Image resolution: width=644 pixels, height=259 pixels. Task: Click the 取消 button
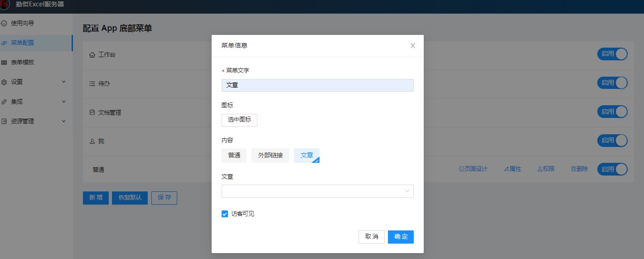[x=371, y=237]
